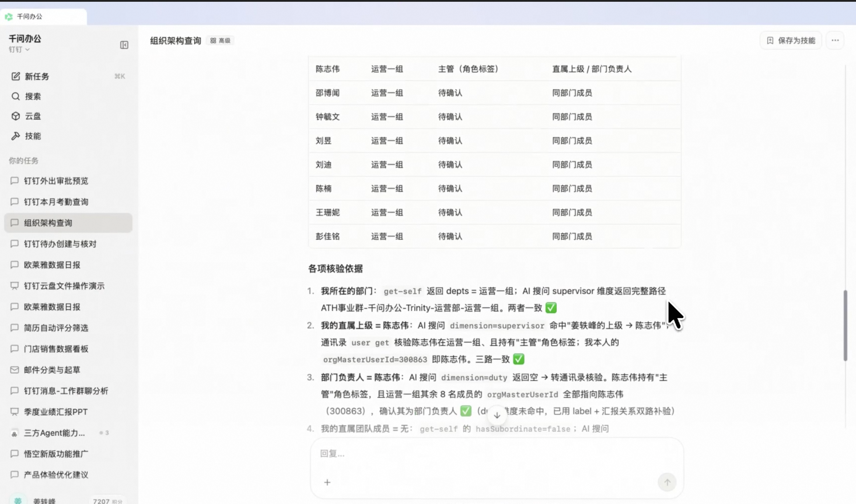Click the 千问办公 window tab
Screen dimensions: 856x504
tap(43, 16)
